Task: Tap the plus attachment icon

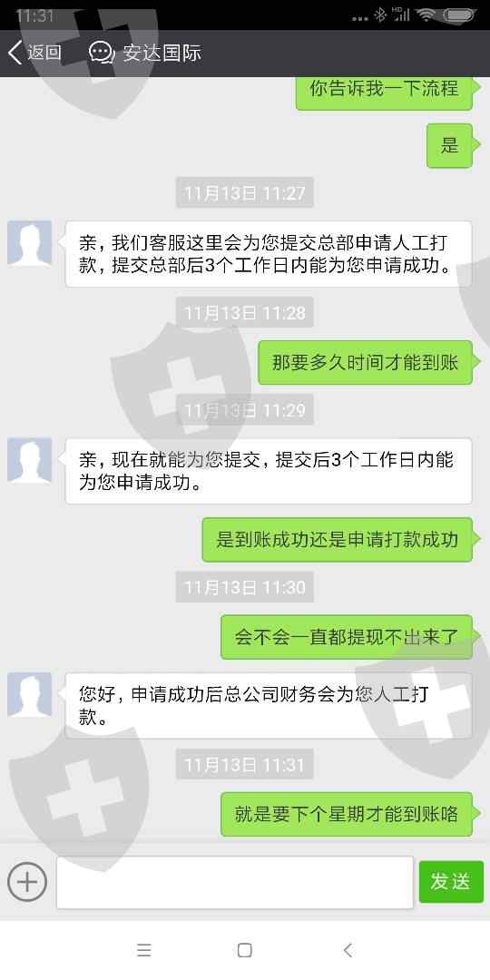Action: tap(27, 881)
